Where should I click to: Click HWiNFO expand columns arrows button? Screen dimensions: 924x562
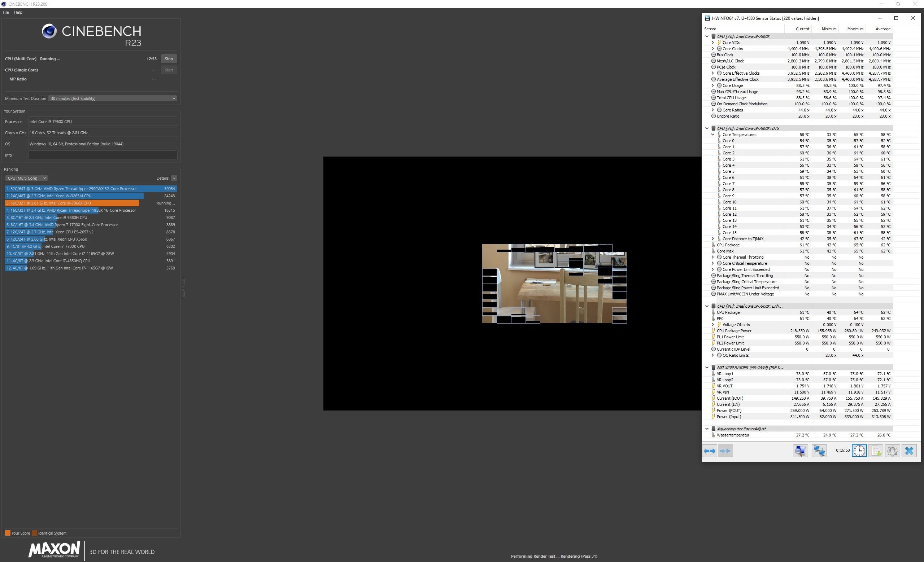710,451
